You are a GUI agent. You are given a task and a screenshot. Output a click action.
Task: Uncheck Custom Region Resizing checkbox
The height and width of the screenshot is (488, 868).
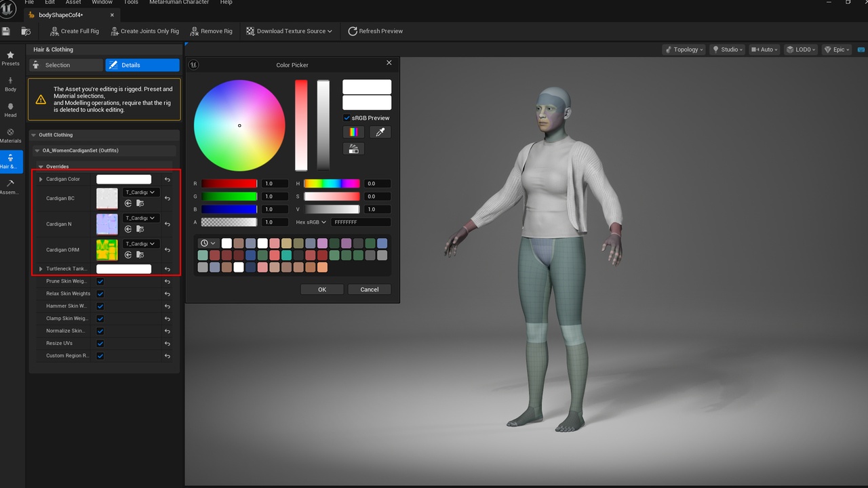tap(100, 356)
